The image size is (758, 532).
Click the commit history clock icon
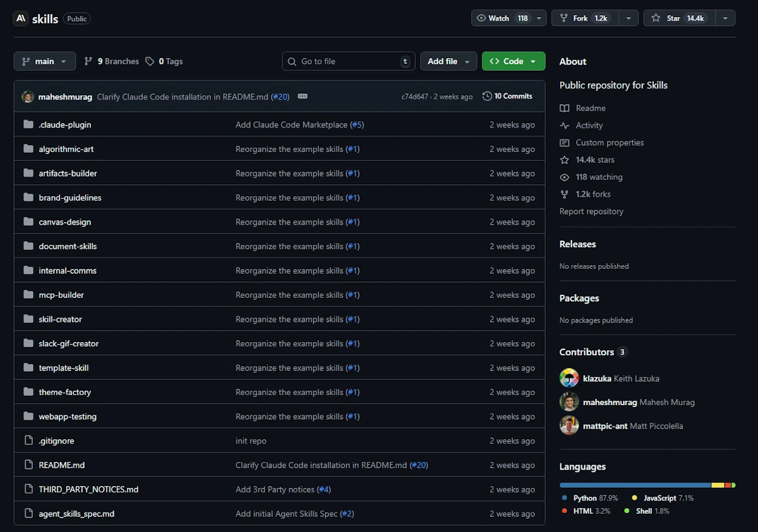click(487, 97)
